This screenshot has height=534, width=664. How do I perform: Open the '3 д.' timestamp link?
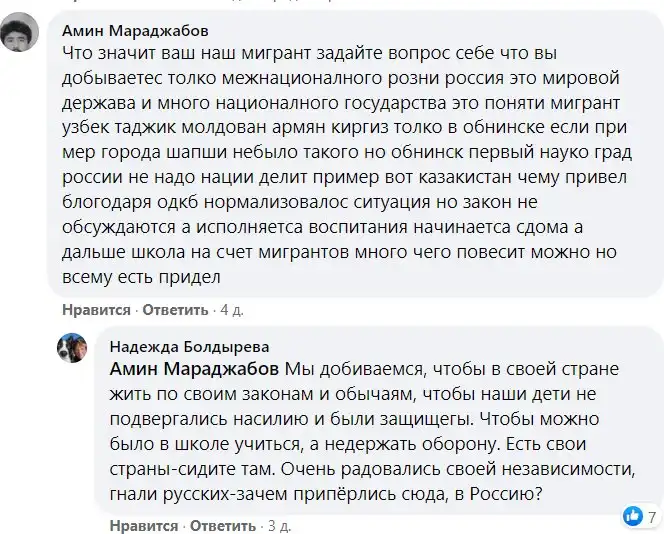point(277,525)
